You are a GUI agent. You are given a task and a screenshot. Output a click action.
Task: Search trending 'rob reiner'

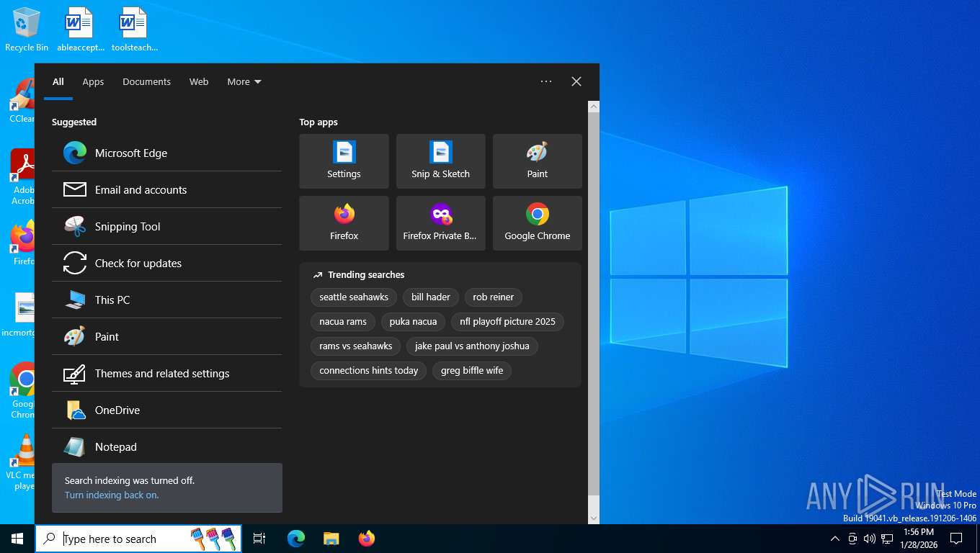pyautogui.click(x=494, y=297)
